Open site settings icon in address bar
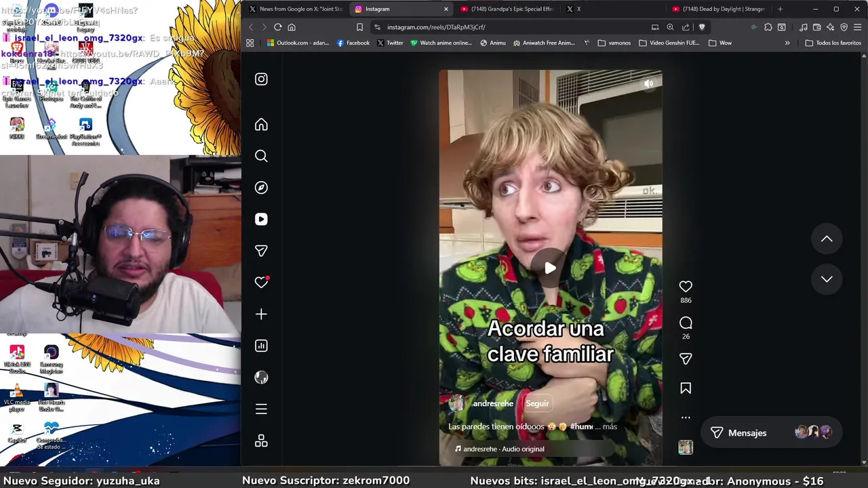The image size is (868, 488). tap(377, 27)
